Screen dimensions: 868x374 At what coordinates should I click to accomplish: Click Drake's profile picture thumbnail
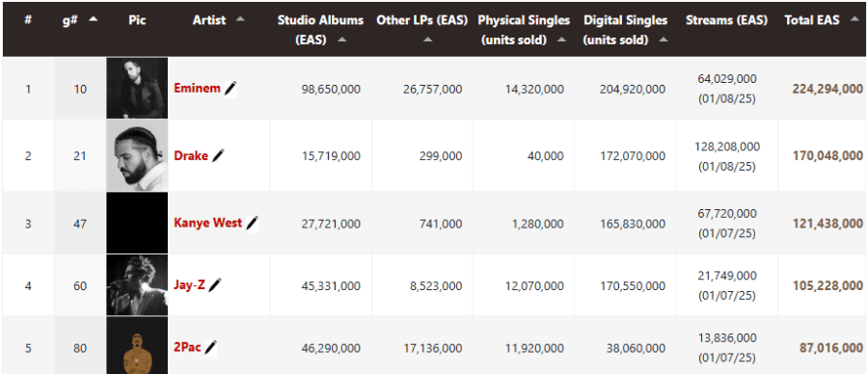click(137, 156)
